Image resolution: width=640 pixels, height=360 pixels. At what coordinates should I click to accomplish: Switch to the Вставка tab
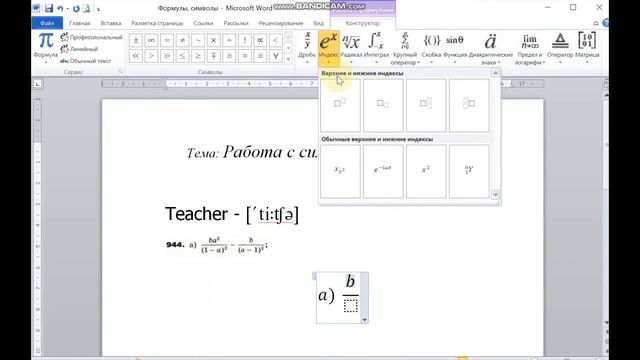pos(111,23)
